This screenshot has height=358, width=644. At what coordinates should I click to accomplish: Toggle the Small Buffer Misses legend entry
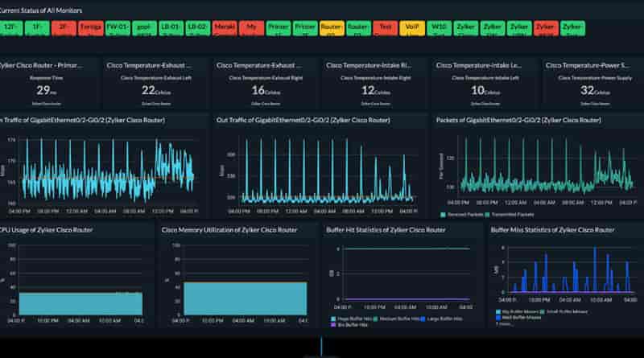(564, 312)
